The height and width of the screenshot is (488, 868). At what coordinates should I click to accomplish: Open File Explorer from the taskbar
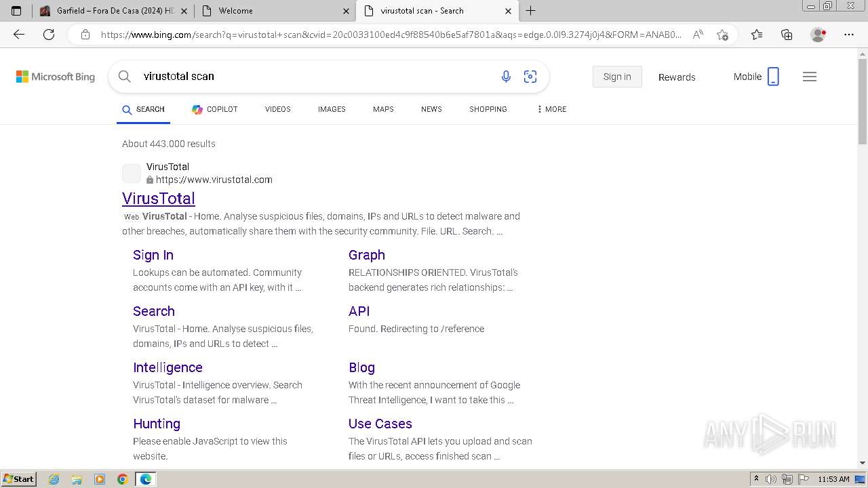pyautogui.click(x=77, y=479)
